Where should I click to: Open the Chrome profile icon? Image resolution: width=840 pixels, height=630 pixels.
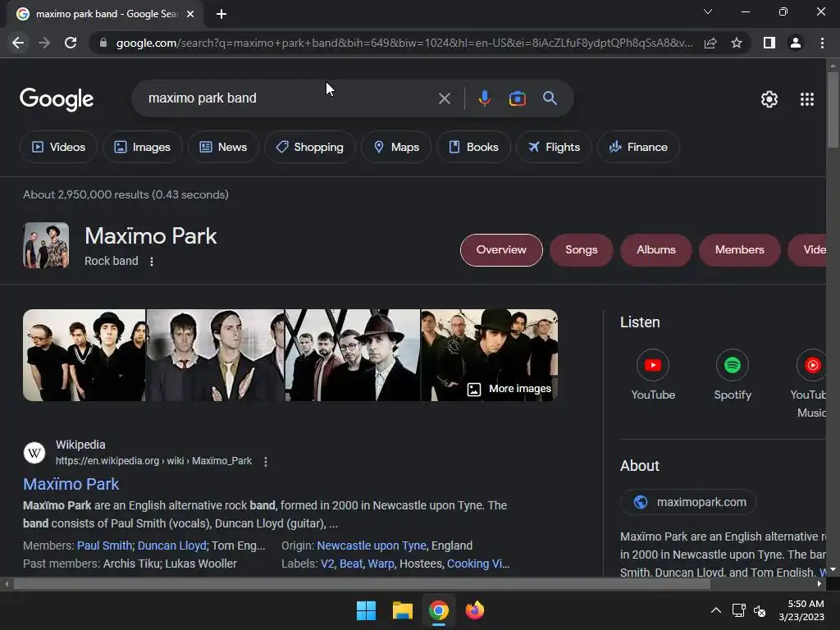click(796, 43)
